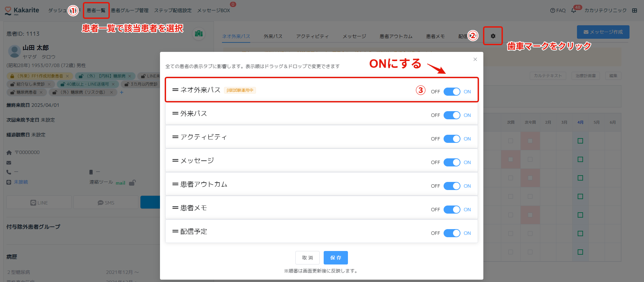The image size is (644, 282).
Task: Remove the 糖尿病患者 tag
Action: 41,92
